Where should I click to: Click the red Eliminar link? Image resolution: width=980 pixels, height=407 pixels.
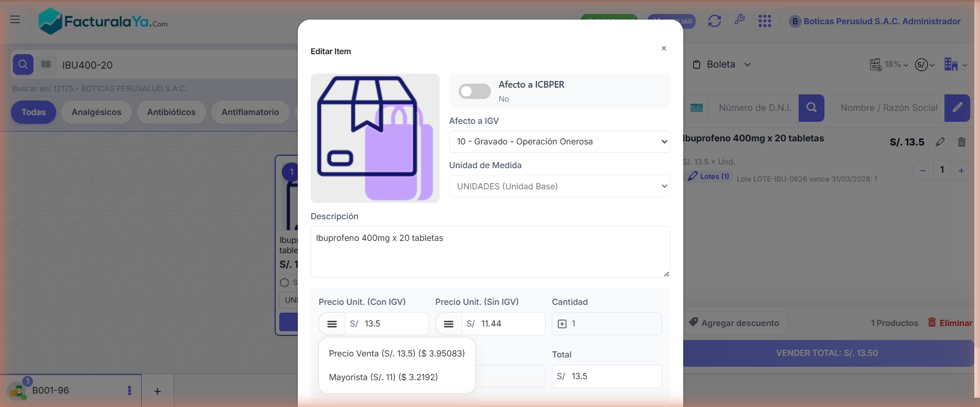tap(950, 323)
